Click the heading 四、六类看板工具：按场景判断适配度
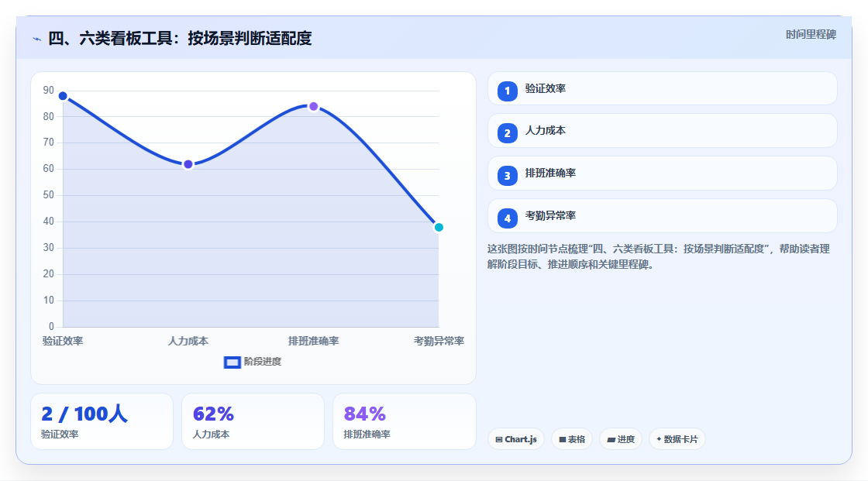868x481 pixels. pyautogui.click(x=180, y=38)
